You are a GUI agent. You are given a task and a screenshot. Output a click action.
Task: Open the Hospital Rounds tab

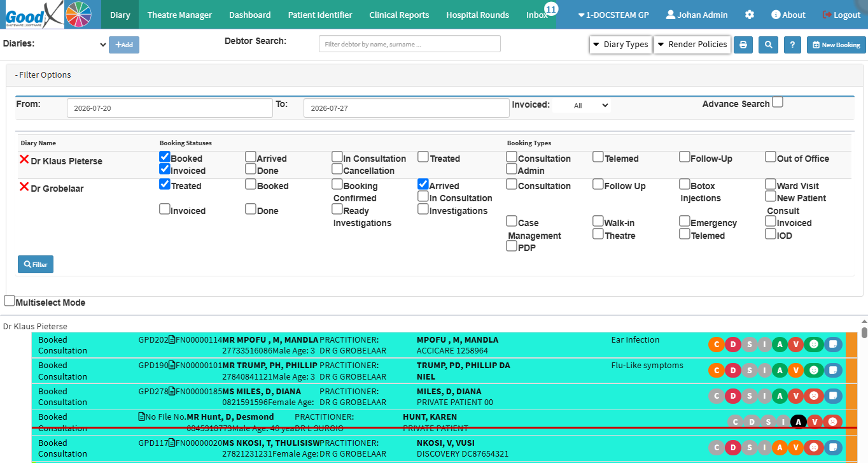click(477, 15)
